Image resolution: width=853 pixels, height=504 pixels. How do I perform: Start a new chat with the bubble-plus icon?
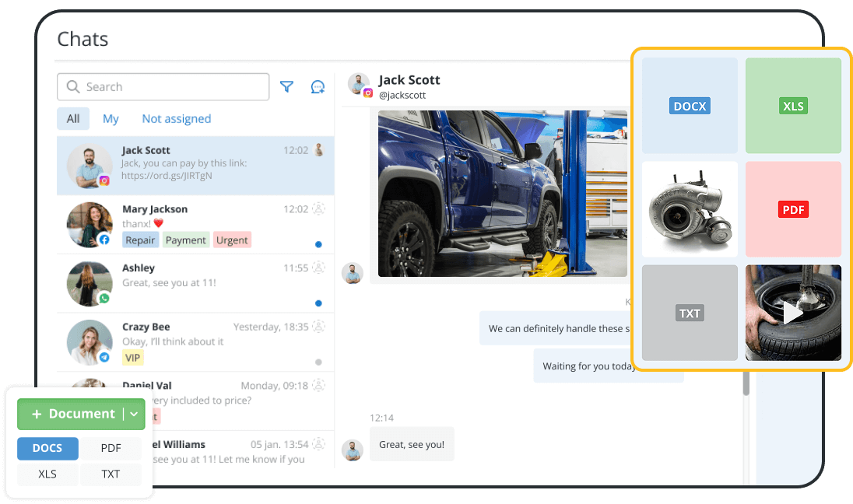[318, 86]
